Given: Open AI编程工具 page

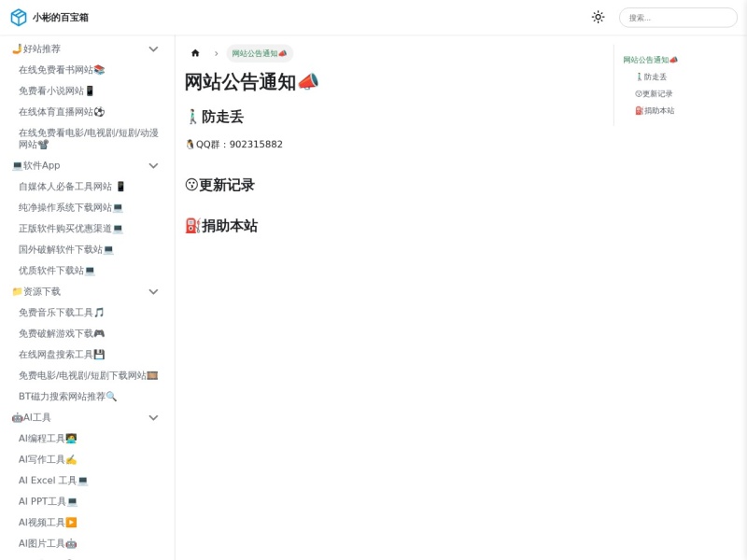Looking at the screenshot, I should point(48,438).
